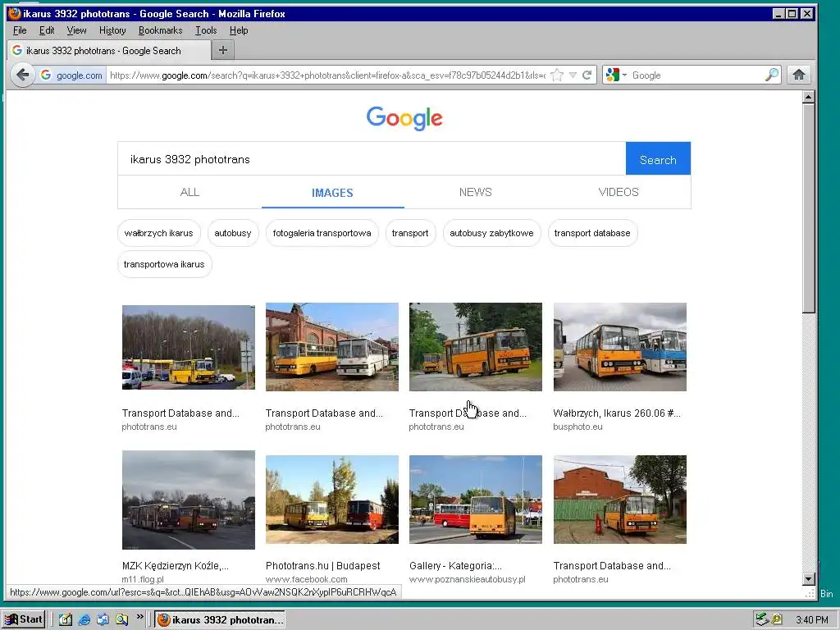Click the scrollbar down arrow

click(x=808, y=578)
